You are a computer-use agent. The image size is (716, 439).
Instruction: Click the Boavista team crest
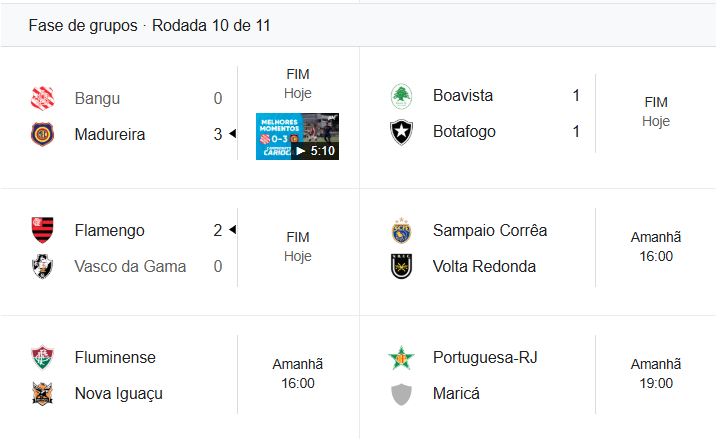click(x=401, y=96)
